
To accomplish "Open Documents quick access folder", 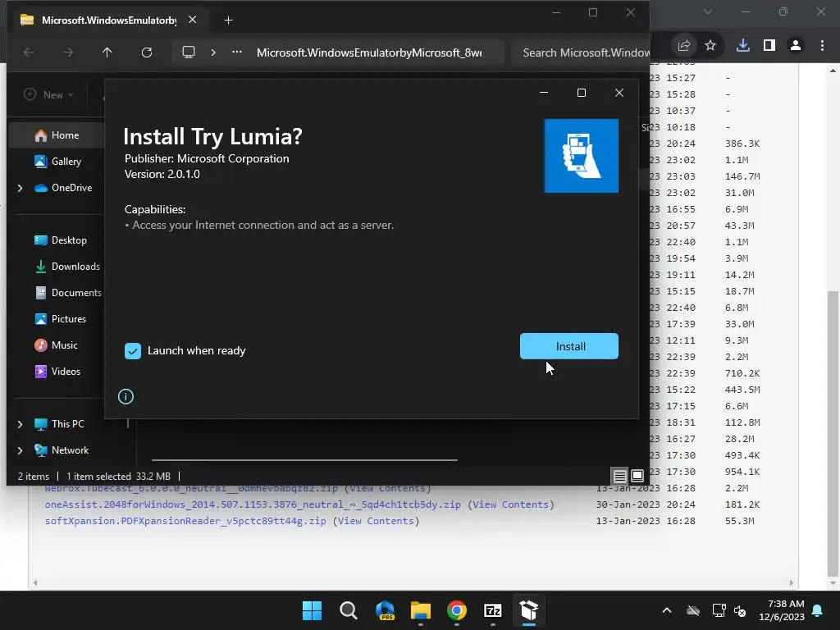I will (x=68, y=293).
